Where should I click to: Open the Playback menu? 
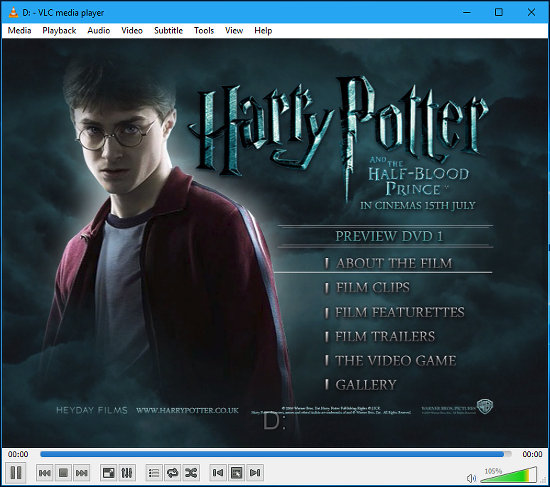[x=59, y=31]
